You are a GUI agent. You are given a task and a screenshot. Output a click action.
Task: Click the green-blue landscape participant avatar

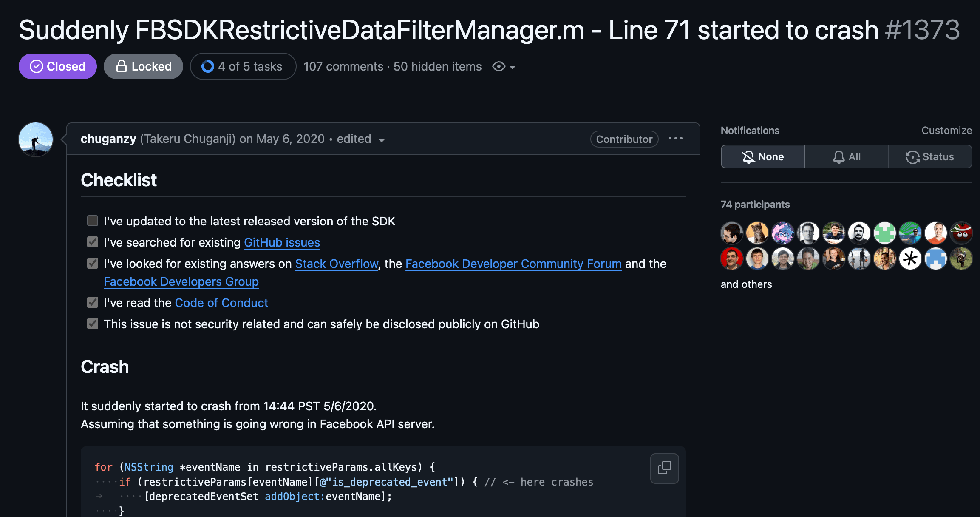point(910,233)
